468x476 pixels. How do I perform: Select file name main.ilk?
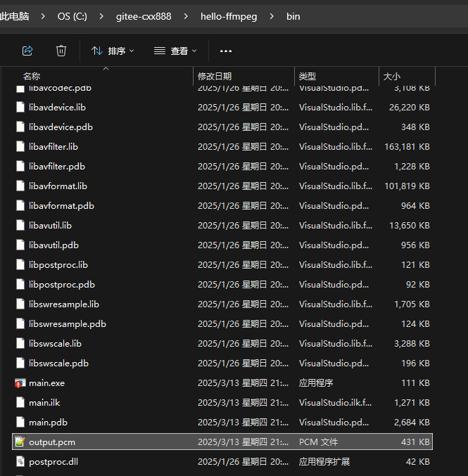point(44,403)
